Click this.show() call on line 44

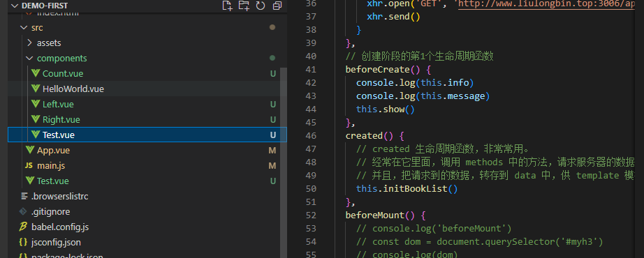click(x=386, y=109)
